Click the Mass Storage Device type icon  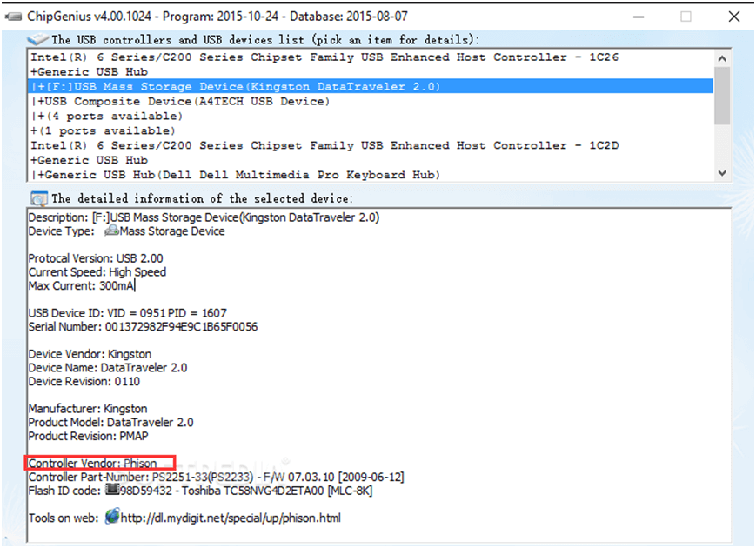coord(112,231)
